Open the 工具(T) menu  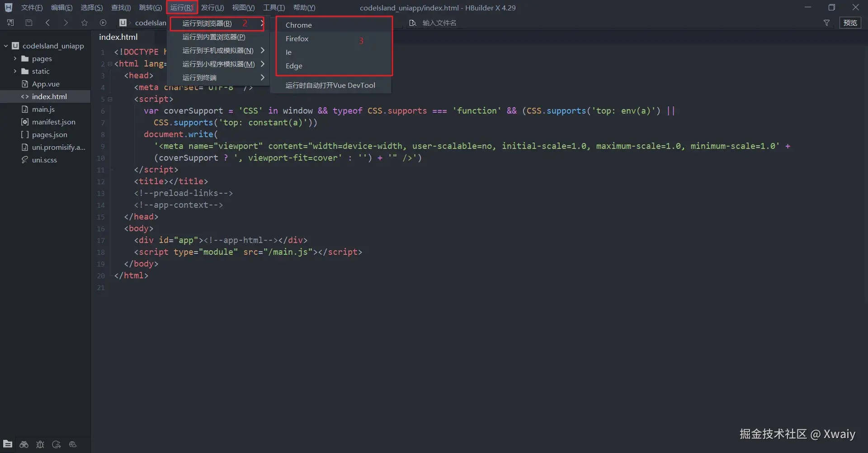click(x=274, y=8)
